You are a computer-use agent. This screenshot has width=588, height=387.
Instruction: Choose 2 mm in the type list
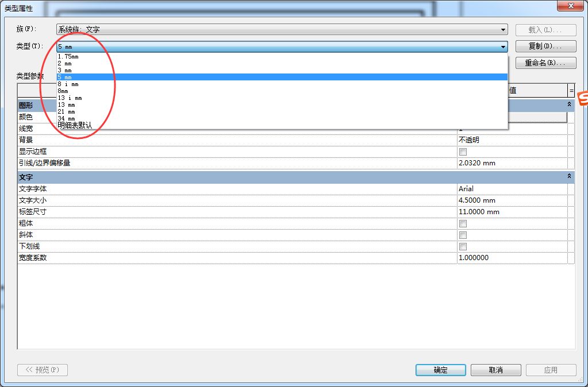tap(282, 63)
